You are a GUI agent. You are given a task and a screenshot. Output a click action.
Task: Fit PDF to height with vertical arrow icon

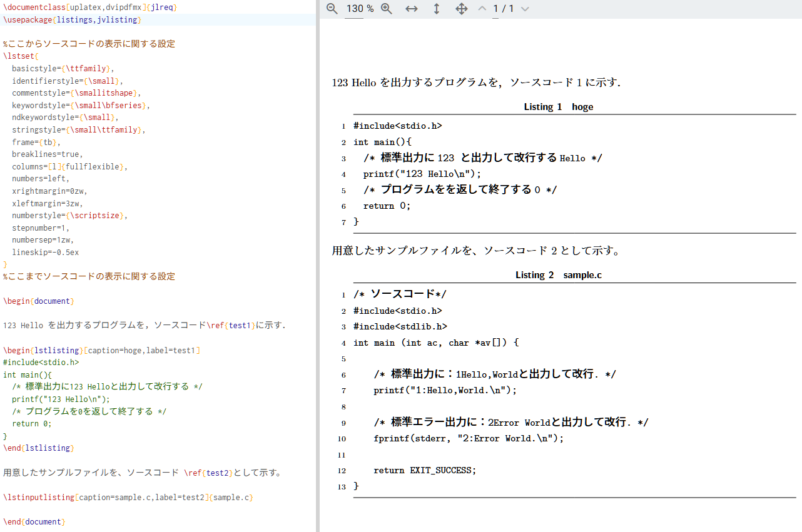point(437,9)
